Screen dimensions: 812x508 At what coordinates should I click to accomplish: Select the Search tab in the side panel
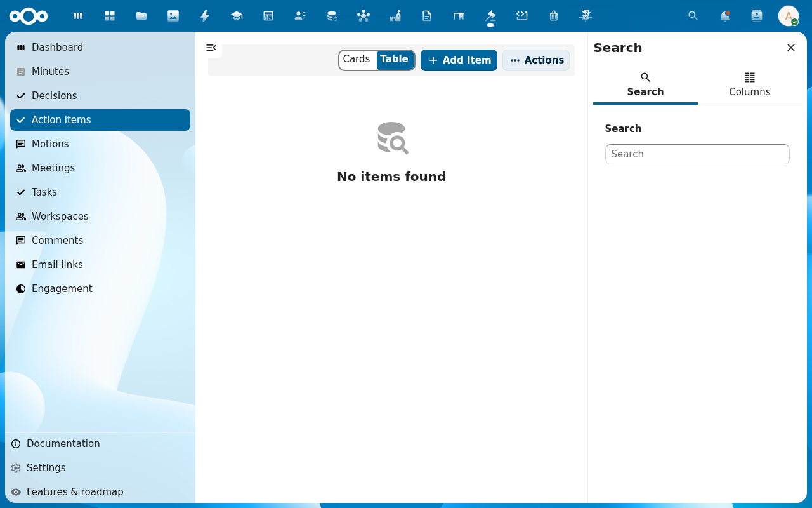click(x=645, y=85)
